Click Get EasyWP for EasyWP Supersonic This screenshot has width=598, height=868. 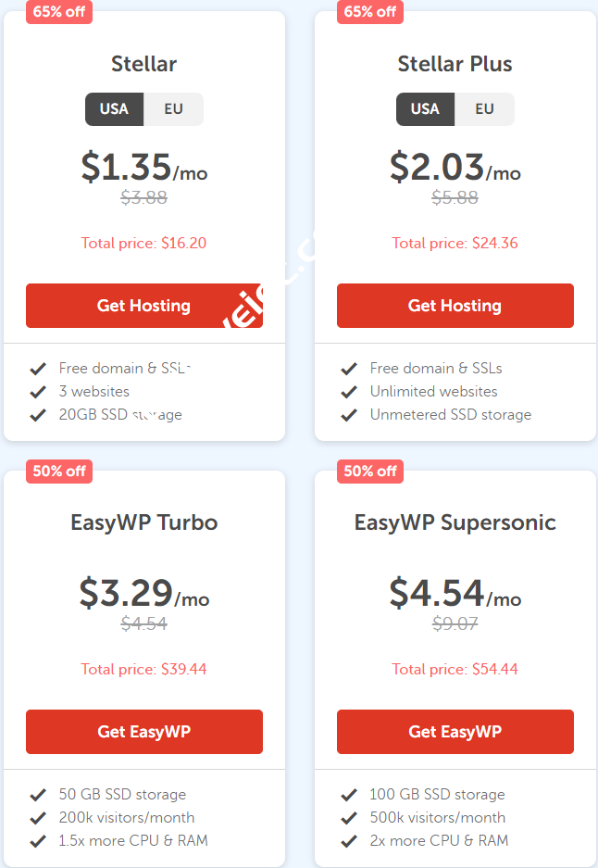(455, 732)
